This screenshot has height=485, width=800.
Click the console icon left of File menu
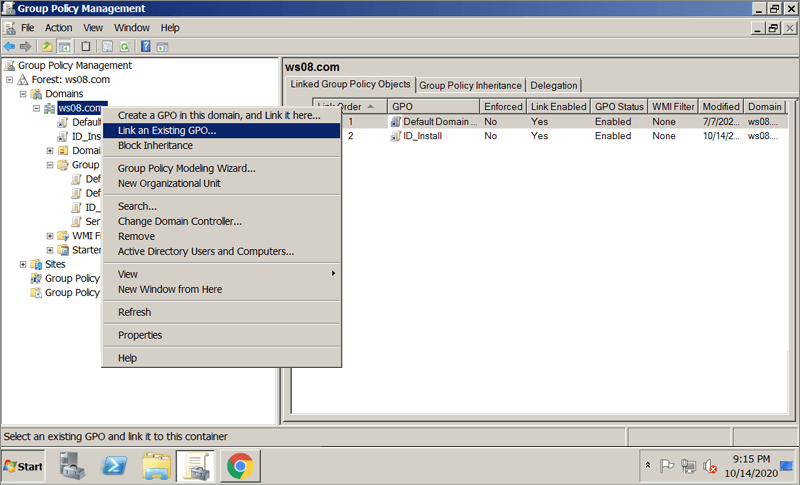pos(9,28)
